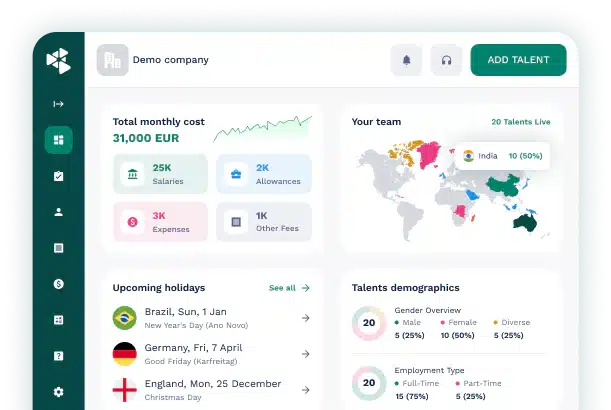Click the dollar icon on Expenses card
Screen dimensions: 611x410
(132, 222)
